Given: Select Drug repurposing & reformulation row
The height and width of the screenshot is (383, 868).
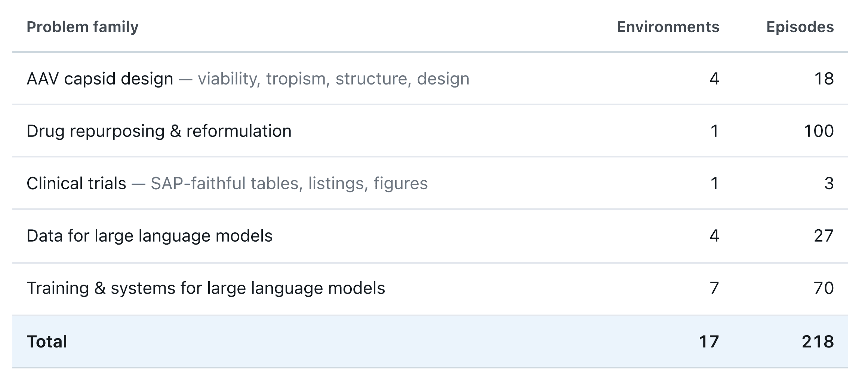Looking at the screenshot, I should [x=430, y=131].
